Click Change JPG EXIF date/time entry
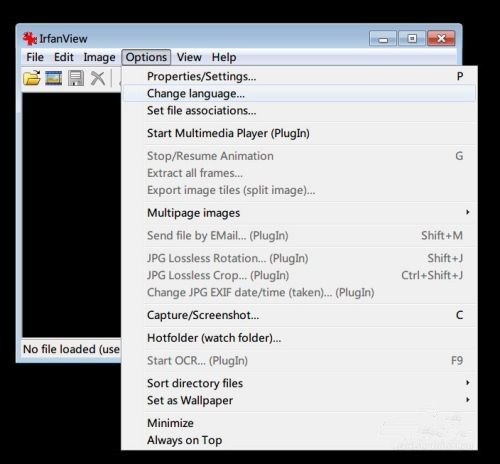The width and height of the screenshot is (500, 464). pyautogui.click(x=299, y=292)
